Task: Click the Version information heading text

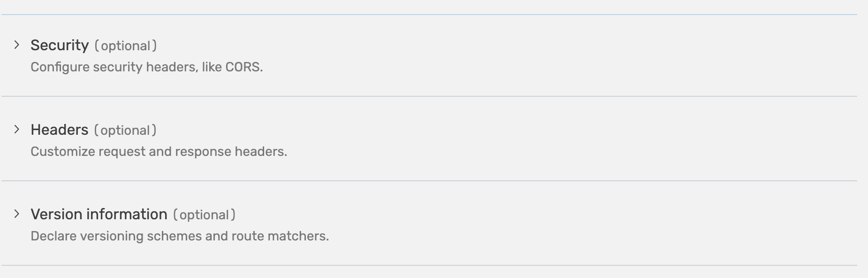Action: pos(99,214)
